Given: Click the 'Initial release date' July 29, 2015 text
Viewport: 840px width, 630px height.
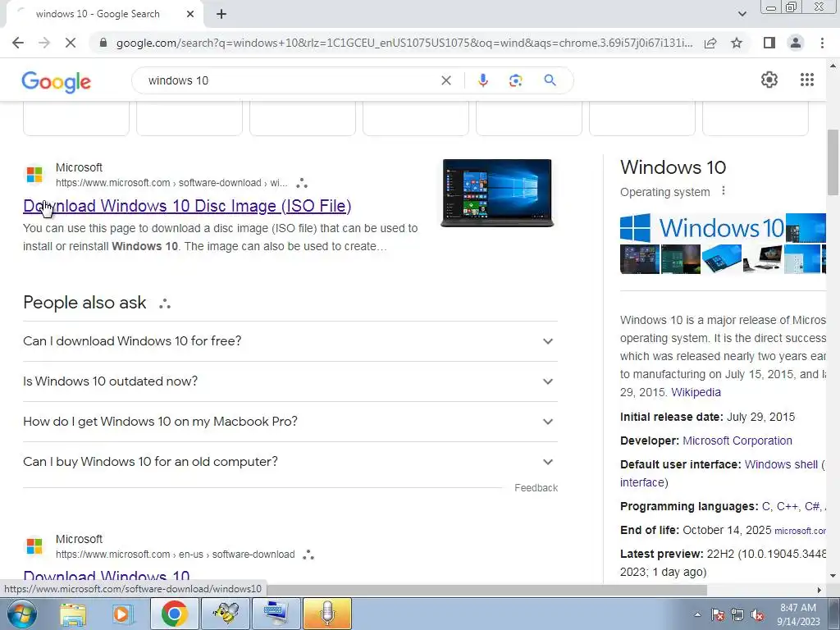Looking at the screenshot, I should 707,417.
